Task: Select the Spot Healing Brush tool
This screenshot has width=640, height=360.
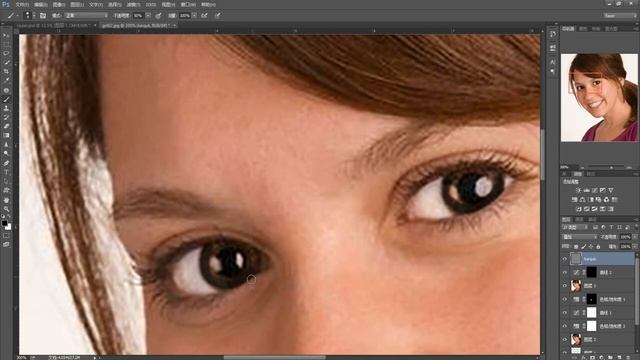Action: tap(6, 90)
